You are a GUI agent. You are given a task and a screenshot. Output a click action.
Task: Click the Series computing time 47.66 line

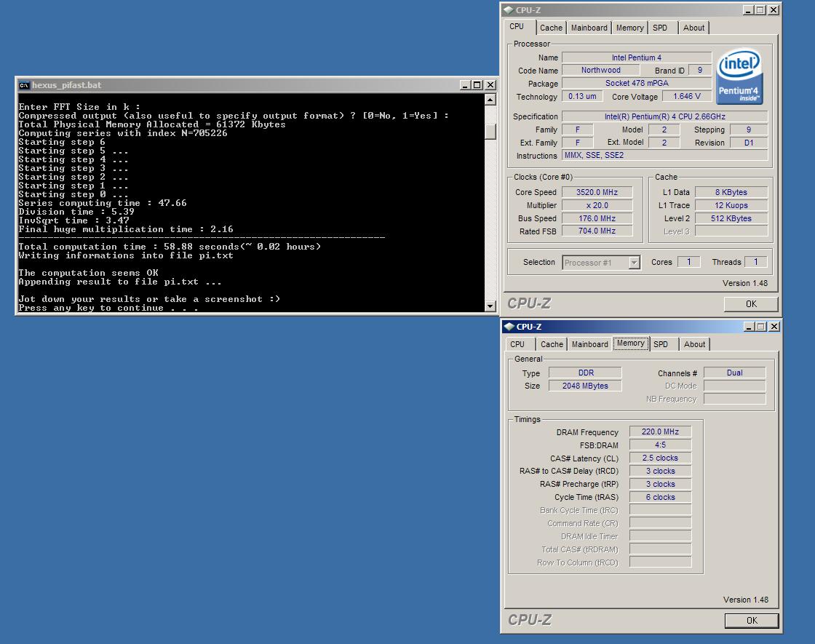click(103, 203)
